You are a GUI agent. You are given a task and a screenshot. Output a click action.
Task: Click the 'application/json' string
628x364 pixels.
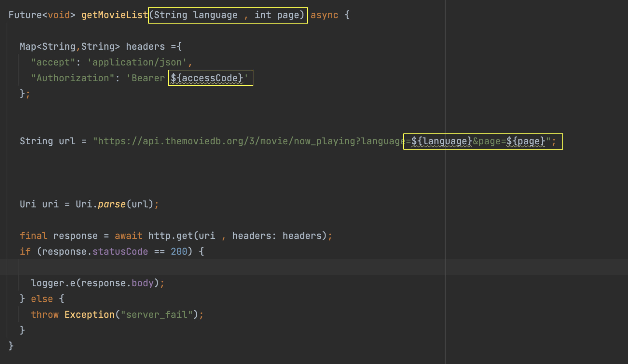137,63
